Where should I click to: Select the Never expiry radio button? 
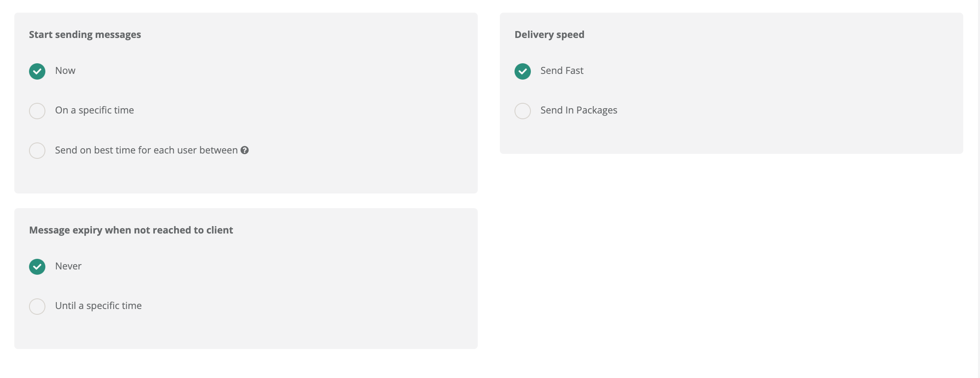pos(37,267)
